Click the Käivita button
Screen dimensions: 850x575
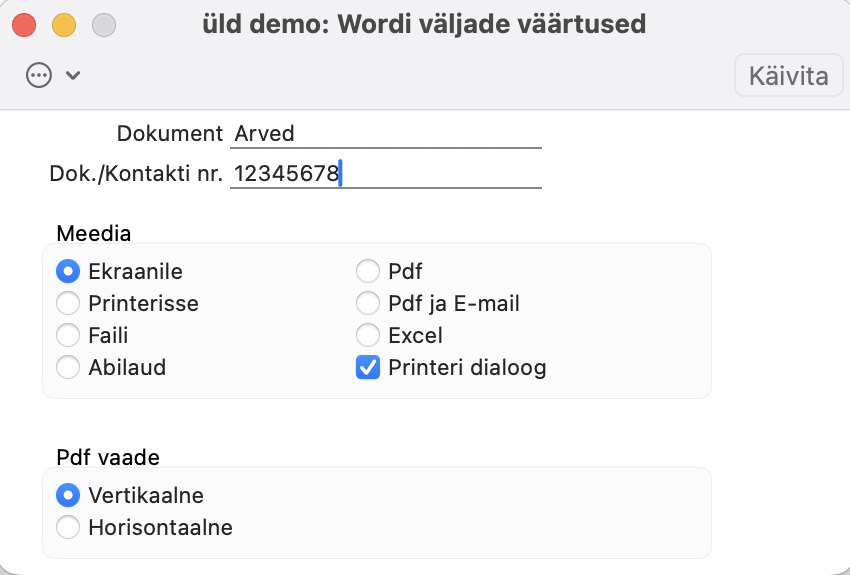[788, 75]
